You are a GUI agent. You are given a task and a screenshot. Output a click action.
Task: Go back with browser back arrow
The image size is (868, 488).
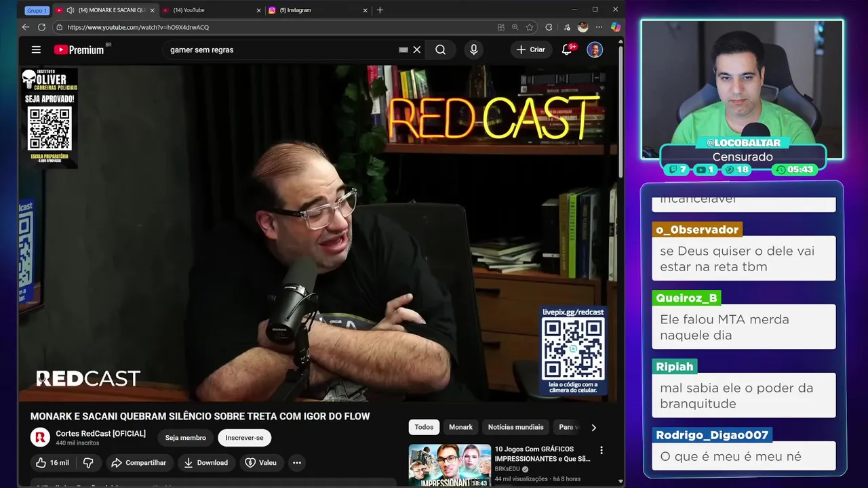26,27
